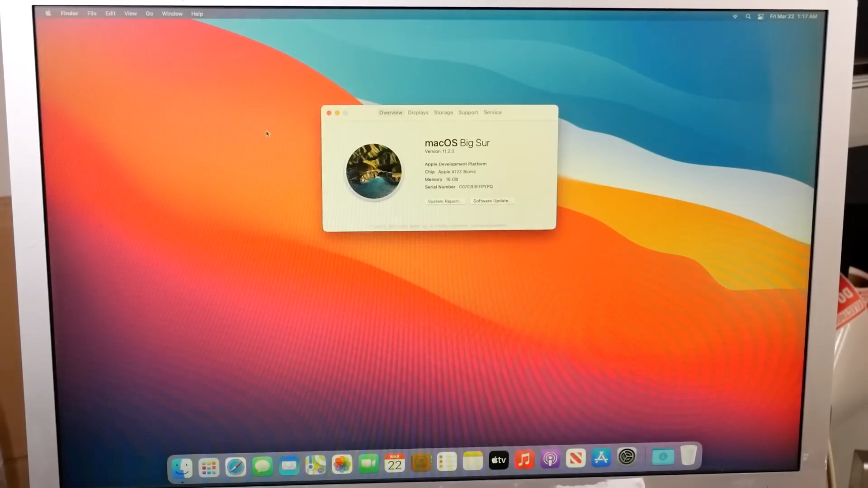Screen dimensions: 868x488
Task: Open the View menu
Action: (131, 14)
